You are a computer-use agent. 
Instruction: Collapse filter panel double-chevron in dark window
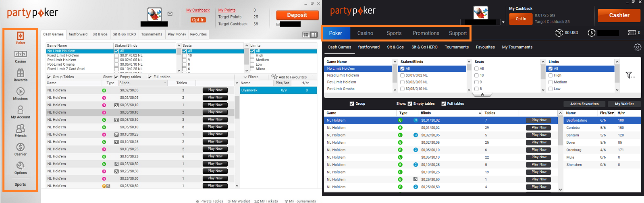(x=482, y=95)
